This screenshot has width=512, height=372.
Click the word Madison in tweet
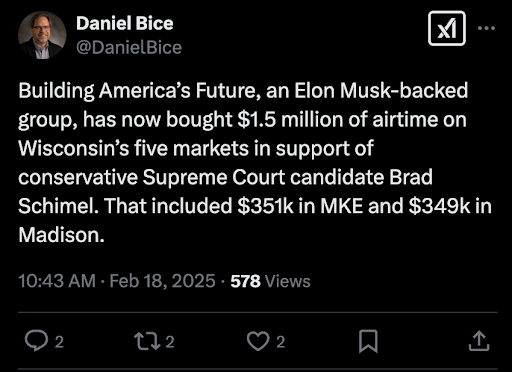(x=61, y=235)
